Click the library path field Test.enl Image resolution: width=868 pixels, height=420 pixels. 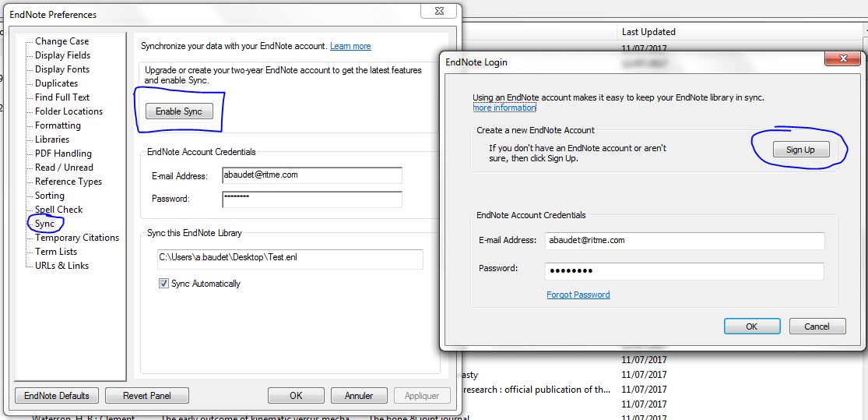pos(290,259)
